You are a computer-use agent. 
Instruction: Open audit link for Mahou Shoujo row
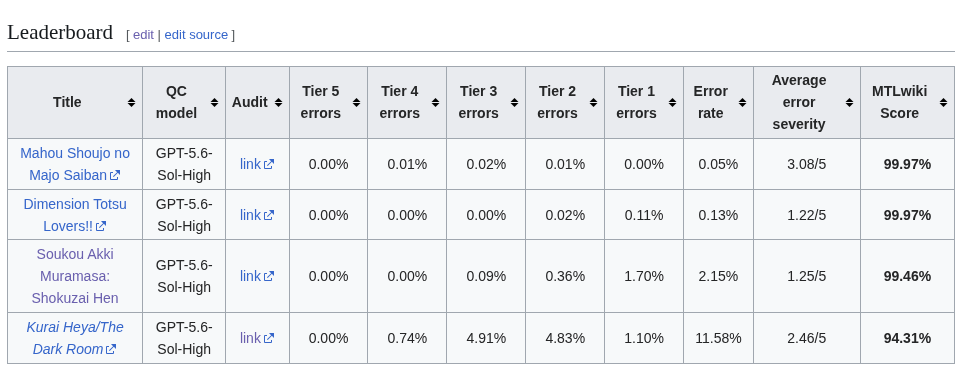257,164
